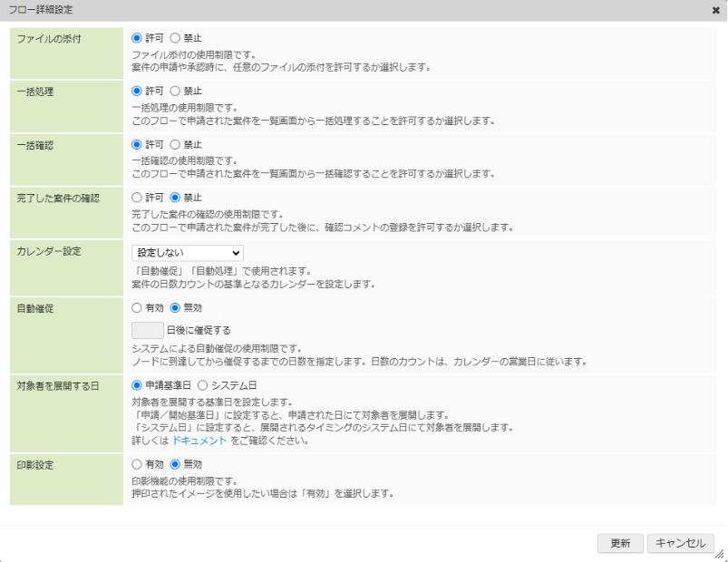The height and width of the screenshot is (562, 728).
Task: Select 禁止 for ファイルの添付
Action: tap(176, 38)
